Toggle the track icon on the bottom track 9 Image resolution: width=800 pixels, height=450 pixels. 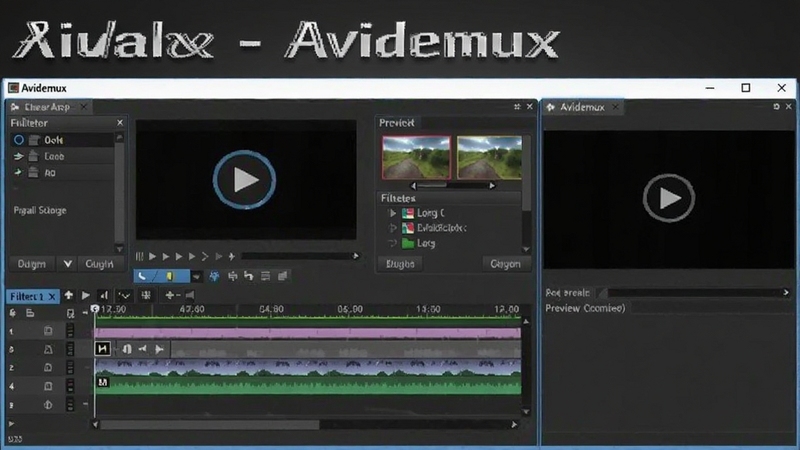click(48, 405)
